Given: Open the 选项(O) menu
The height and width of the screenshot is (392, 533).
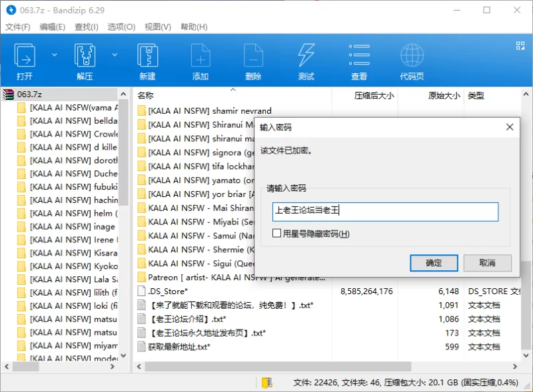Looking at the screenshot, I should tap(121, 27).
